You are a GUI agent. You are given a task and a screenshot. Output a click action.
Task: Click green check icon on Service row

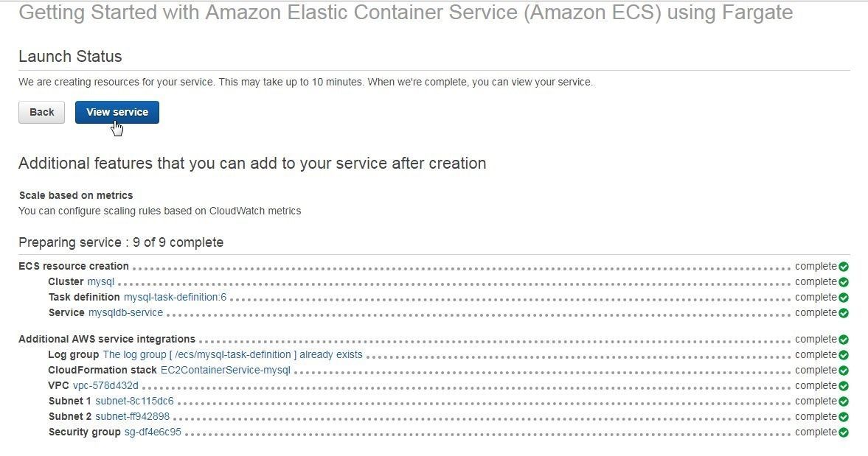(844, 313)
